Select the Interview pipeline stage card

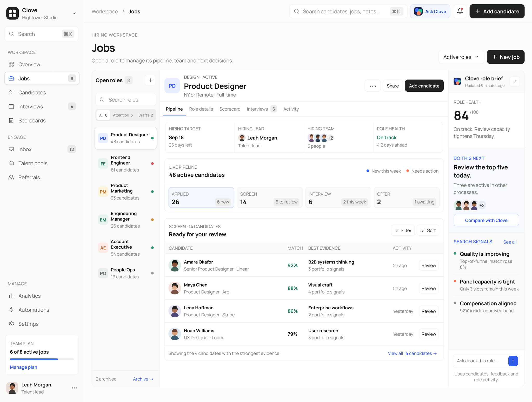338,197
